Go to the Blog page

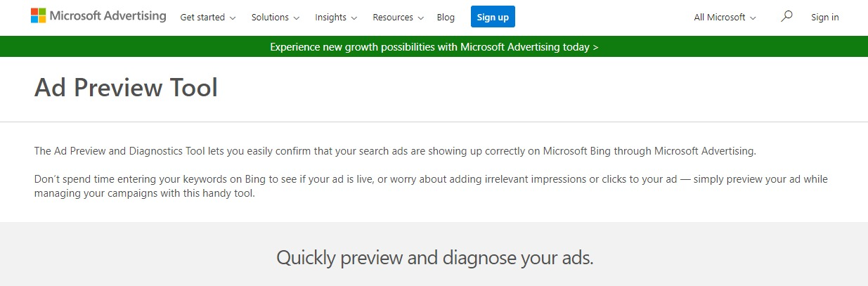point(446,18)
